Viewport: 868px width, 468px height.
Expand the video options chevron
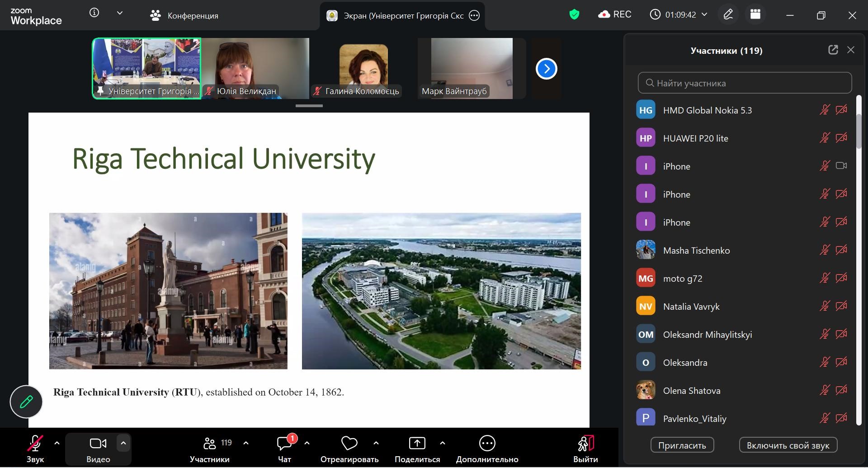tap(123, 443)
